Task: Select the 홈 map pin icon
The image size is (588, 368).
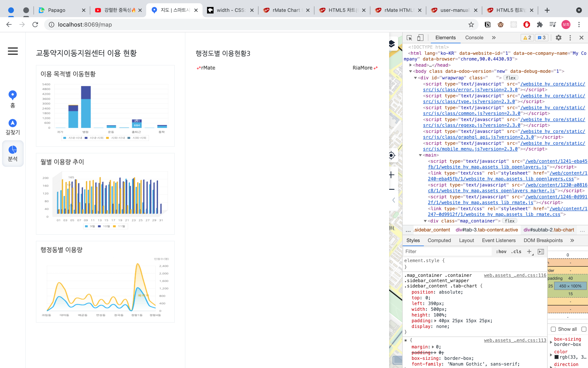Action: click(x=13, y=95)
